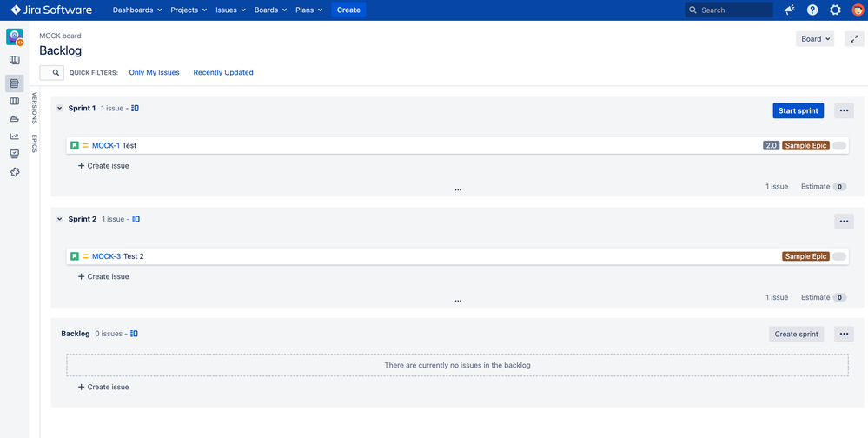Click the Sprint 2 footer ellipsis handle
The height and width of the screenshot is (438, 868).
pos(458,300)
